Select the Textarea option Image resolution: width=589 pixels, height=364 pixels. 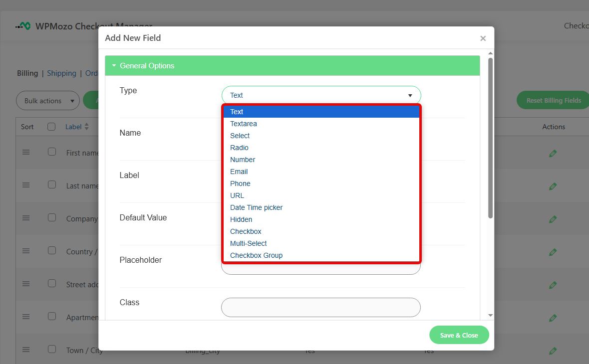(321, 124)
